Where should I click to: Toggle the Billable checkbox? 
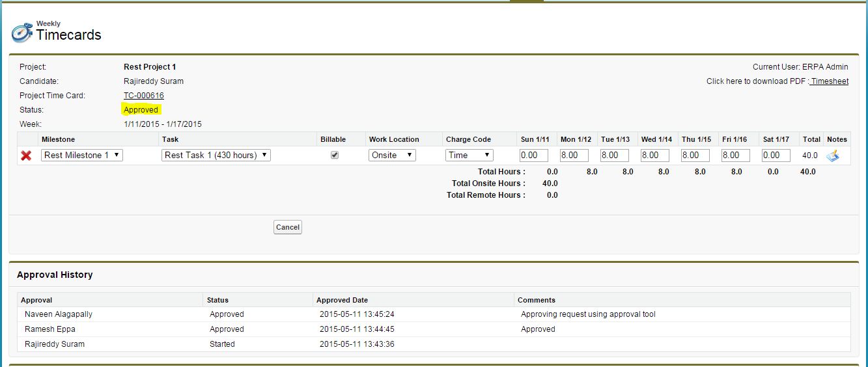click(335, 156)
